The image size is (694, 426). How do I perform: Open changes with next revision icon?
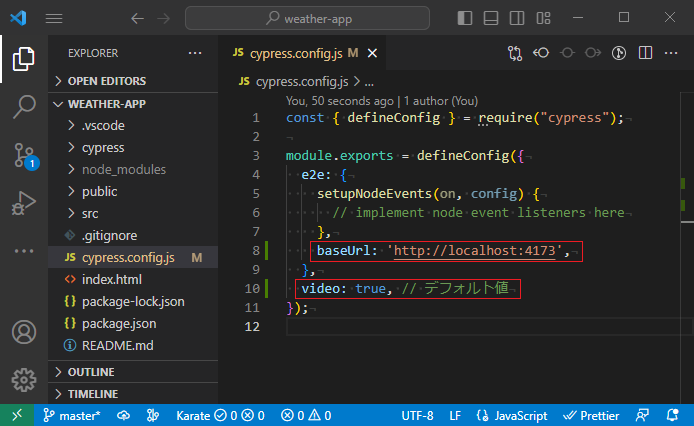[x=593, y=53]
